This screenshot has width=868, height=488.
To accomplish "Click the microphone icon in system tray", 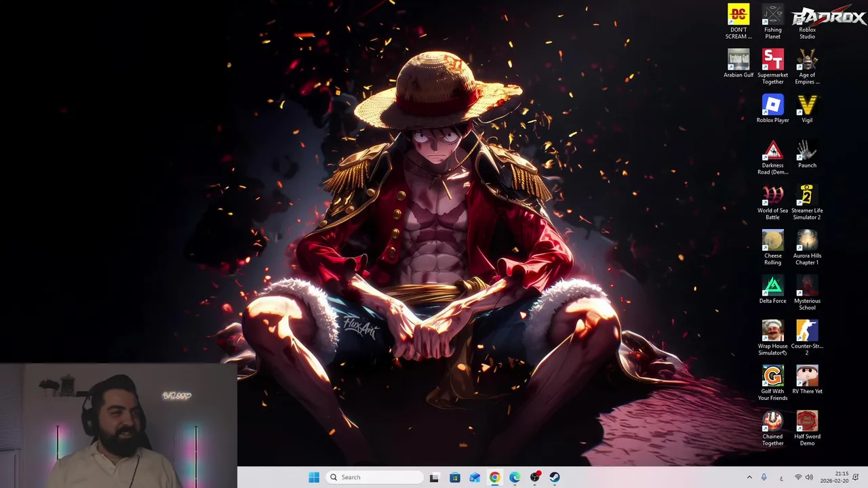I will click(x=764, y=477).
